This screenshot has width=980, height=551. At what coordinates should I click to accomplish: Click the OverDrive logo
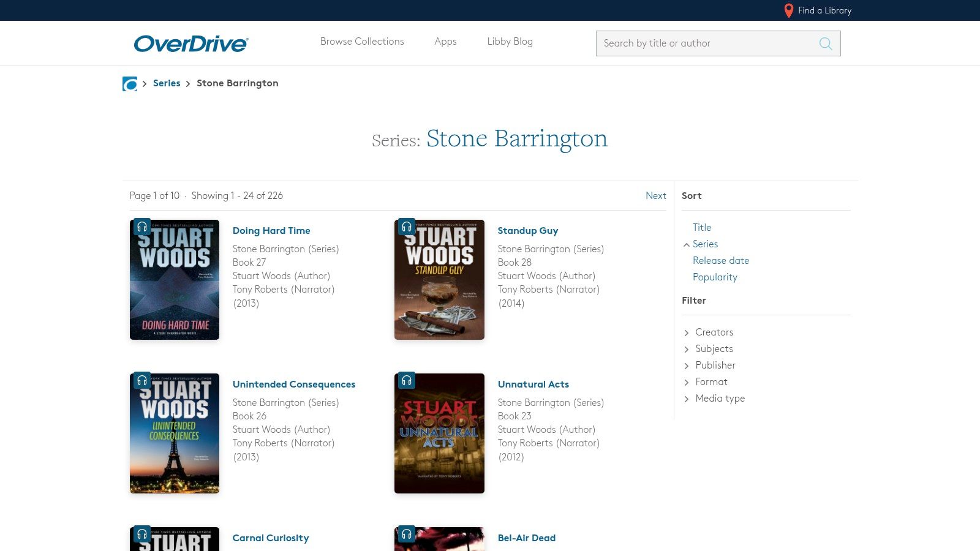[x=190, y=43]
